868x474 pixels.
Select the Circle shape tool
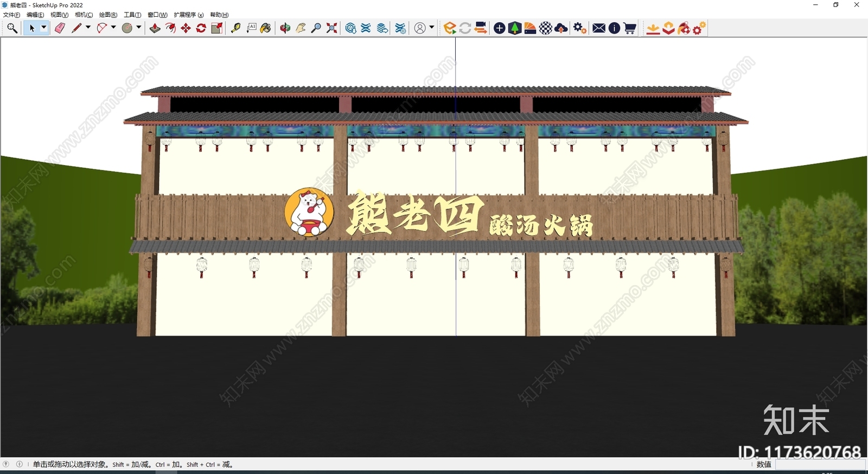pyautogui.click(x=127, y=28)
